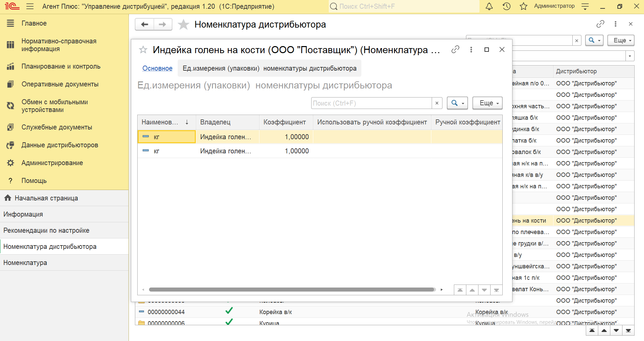Click Владелец column header
Viewport: 644px width, 341px height.
click(x=227, y=122)
